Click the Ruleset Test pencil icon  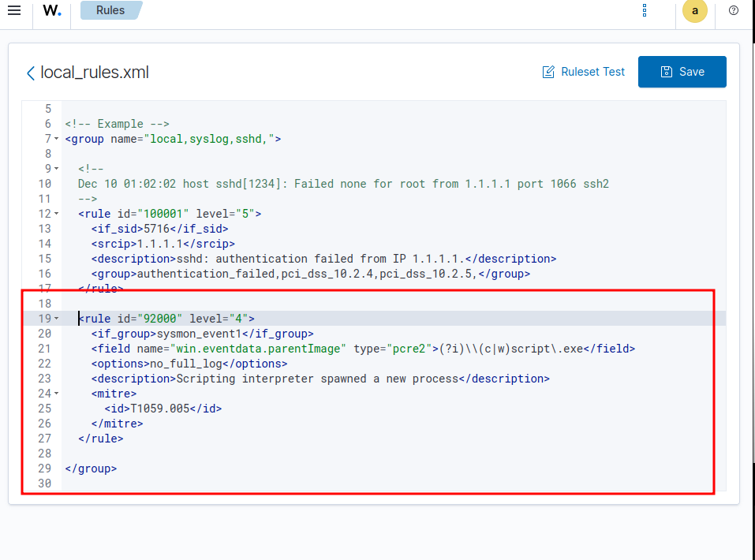tap(548, 72)
